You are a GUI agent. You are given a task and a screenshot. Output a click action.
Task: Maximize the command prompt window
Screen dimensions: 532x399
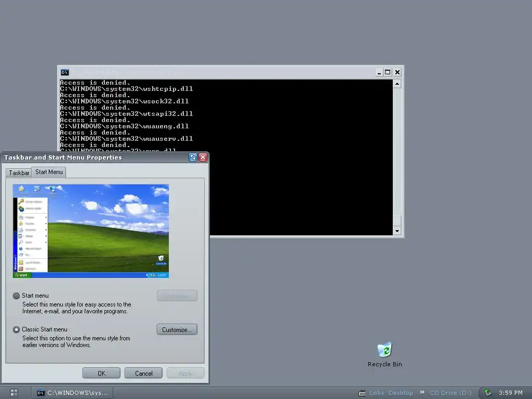388,72
